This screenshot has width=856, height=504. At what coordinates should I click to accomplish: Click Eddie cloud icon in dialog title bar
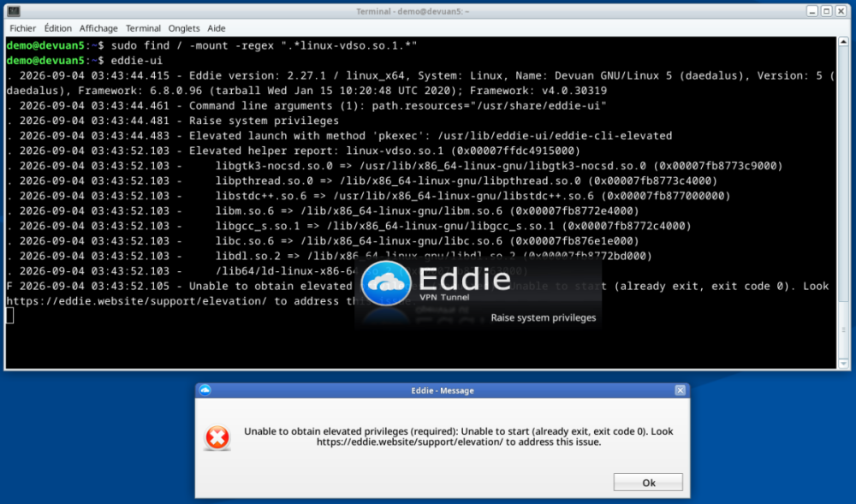tap(205, 390)
